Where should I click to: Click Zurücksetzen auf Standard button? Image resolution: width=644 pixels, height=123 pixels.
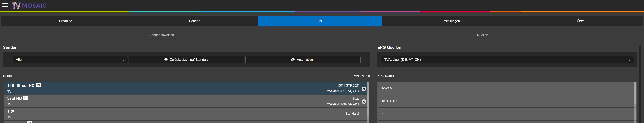187,60
